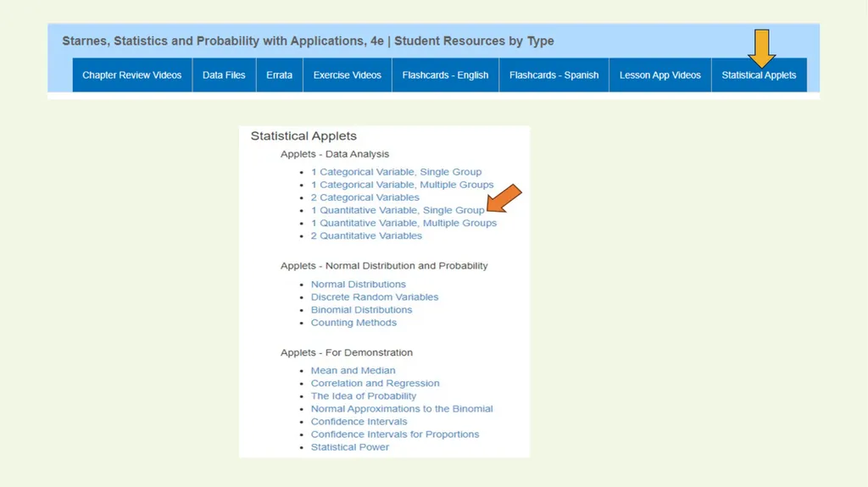Image resolution: width=868 pixels, height=487 pixels.
Task: Open Normal Approximations to the Binomial
Action: pyautogui.click(x=401, y=409)
